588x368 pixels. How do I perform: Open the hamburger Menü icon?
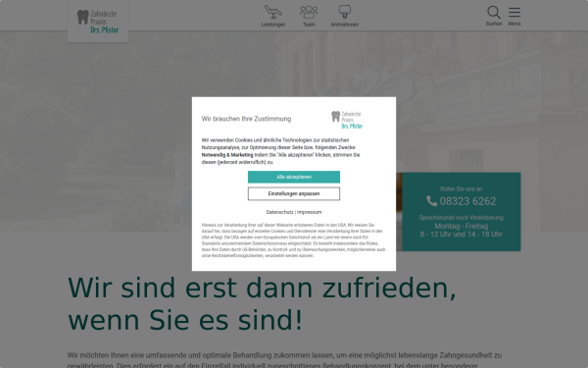(x=514, y=12)
